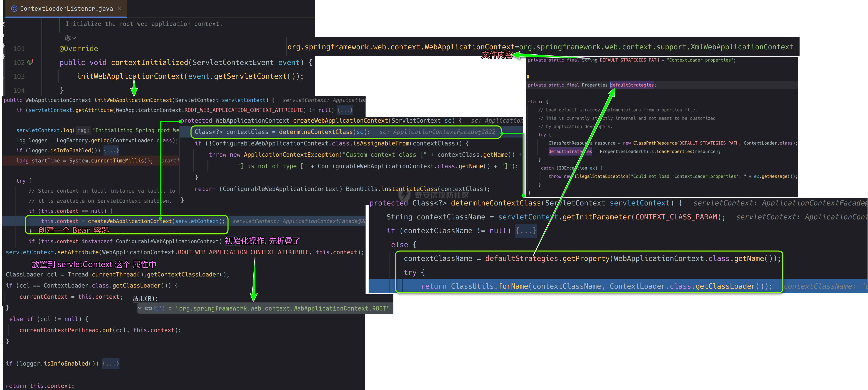The width and height of the screenshot is (868, 390).
Task: Select the ContextLoaderListener.java tab
Action: pyautogui.click(x=66, y=9)
